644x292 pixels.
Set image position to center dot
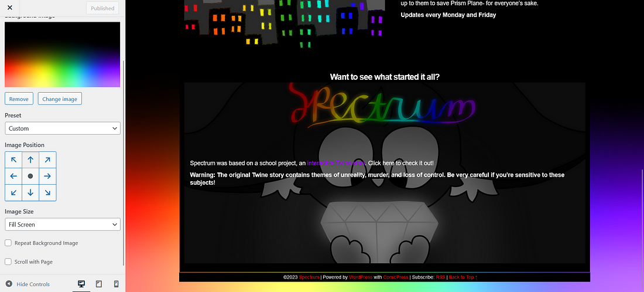tap(30, 176)
